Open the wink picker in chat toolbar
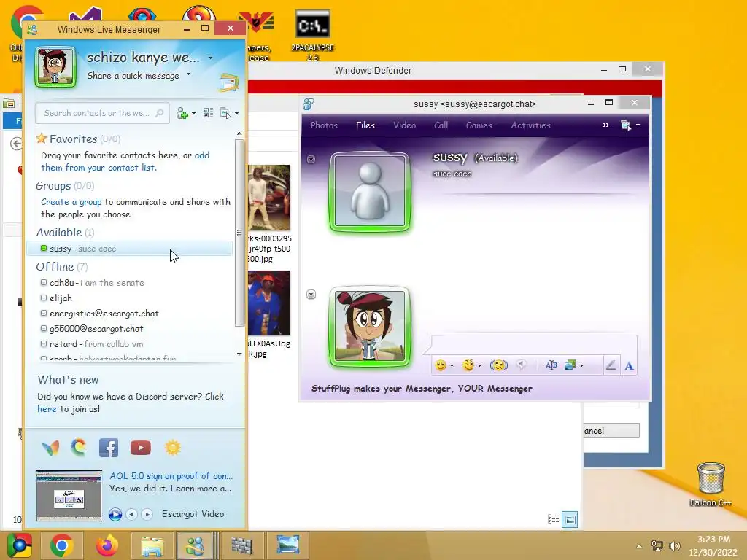The image size is (747, 560). (x=469, y=365)
